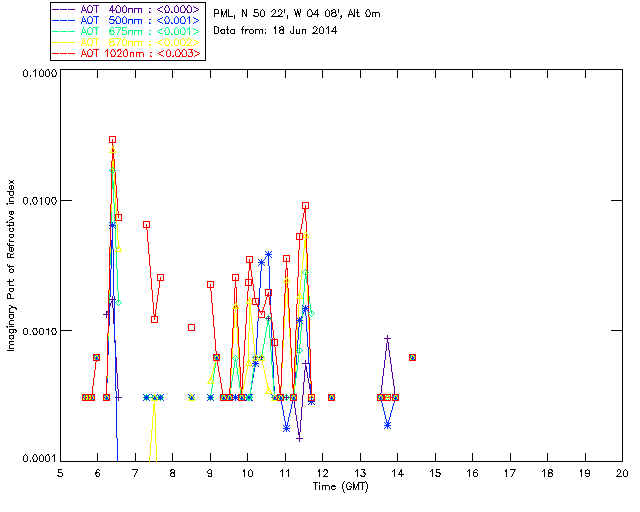Click the red square peak near 11.5 GMT
This screenshot has height=512, width=640.
(x=305, y=205)
